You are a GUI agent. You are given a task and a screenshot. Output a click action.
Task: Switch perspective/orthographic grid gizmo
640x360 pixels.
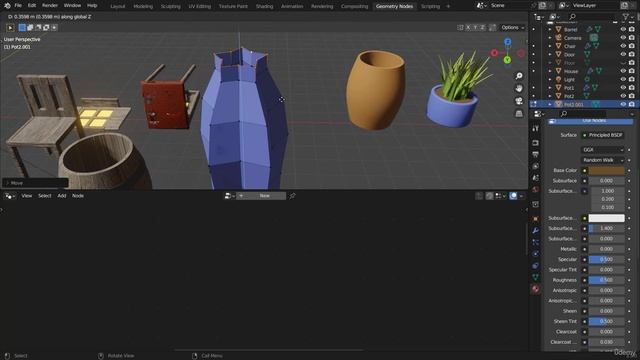tap(519, 113)
